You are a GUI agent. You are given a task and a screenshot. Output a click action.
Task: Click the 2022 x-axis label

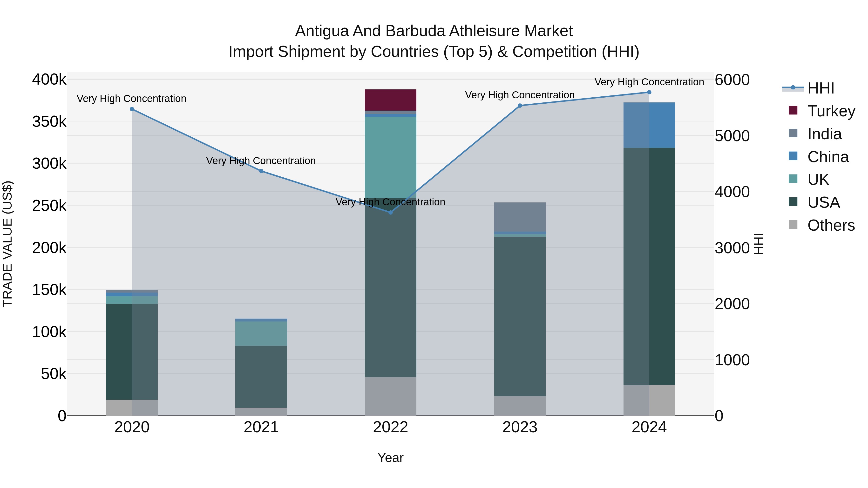tap(391, 427)
